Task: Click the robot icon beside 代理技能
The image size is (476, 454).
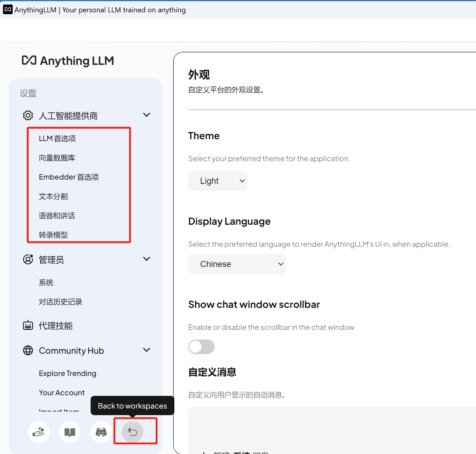Action: pyautogui.click(x=28, y=325)
